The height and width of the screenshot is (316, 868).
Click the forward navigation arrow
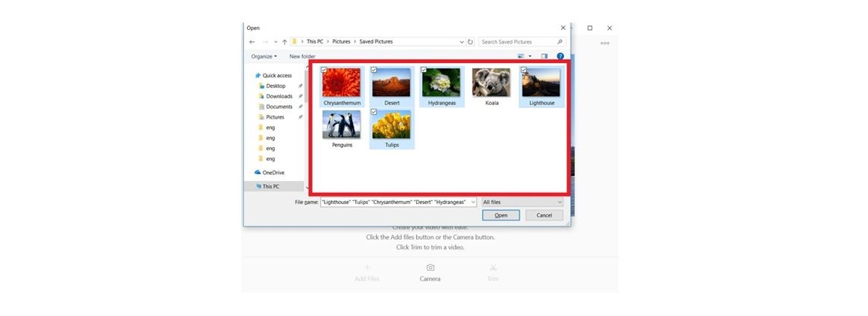[x=265, y=42]
